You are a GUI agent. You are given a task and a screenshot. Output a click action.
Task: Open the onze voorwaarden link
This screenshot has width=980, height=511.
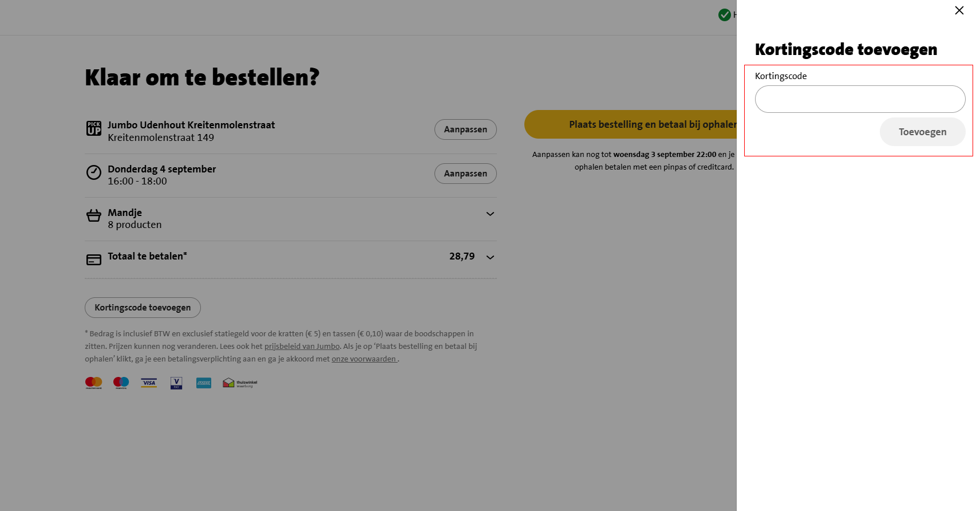coord(364,359)
